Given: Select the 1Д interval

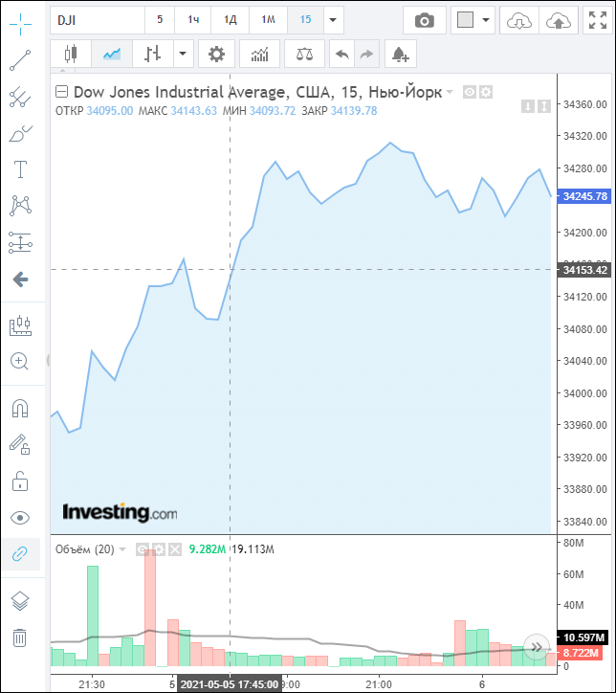Looking at the screenshot, I should coord(231,20).
